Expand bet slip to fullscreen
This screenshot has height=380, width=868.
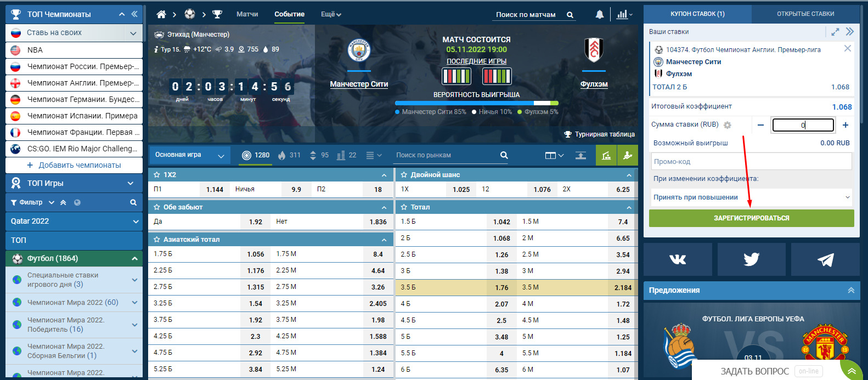click(x=835, y=32)
